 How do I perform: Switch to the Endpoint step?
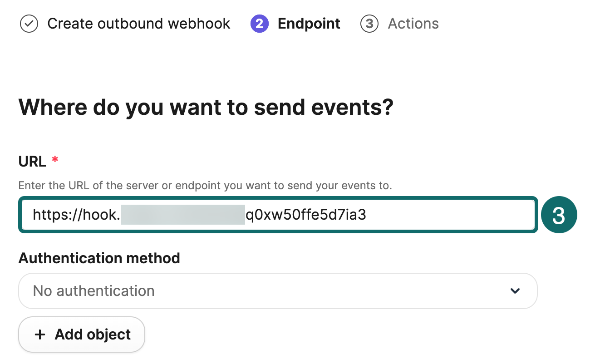(x=309, y=24)
